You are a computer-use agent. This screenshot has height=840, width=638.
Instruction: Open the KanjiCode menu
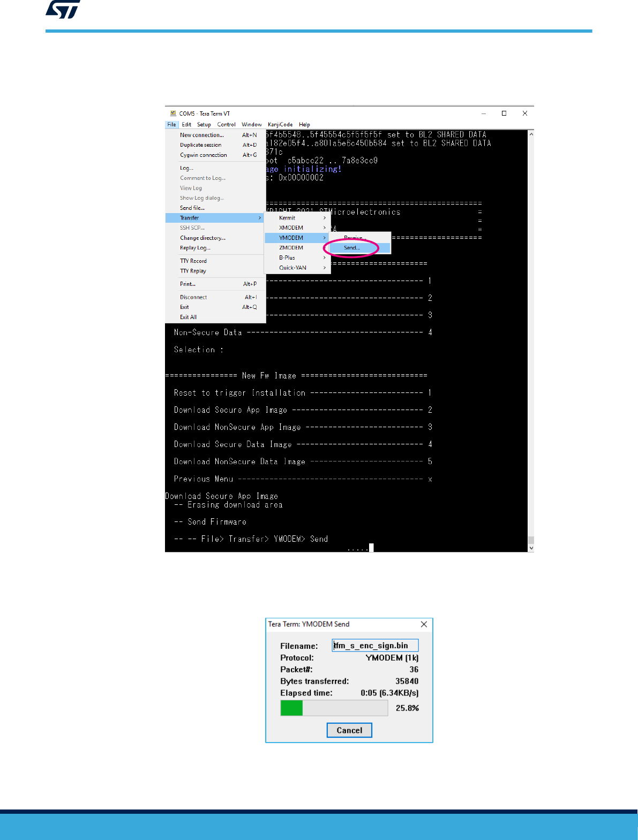[x=280, y=124]
